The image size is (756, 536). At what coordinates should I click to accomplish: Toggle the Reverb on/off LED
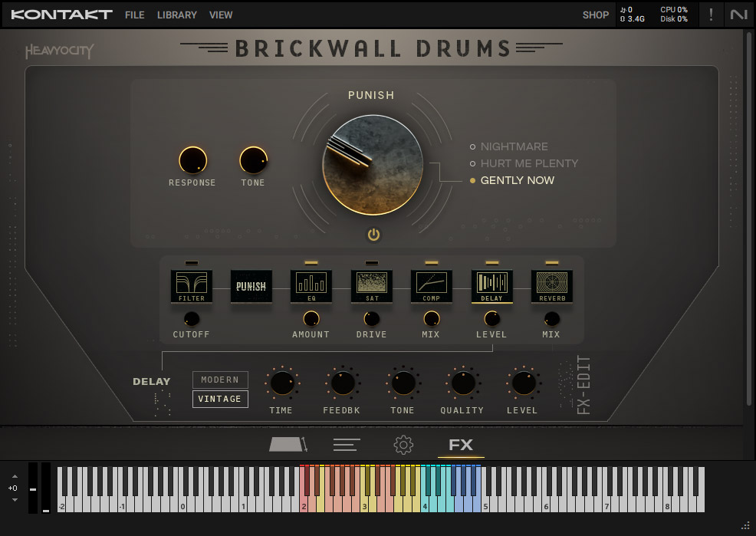tap(552, 263)
